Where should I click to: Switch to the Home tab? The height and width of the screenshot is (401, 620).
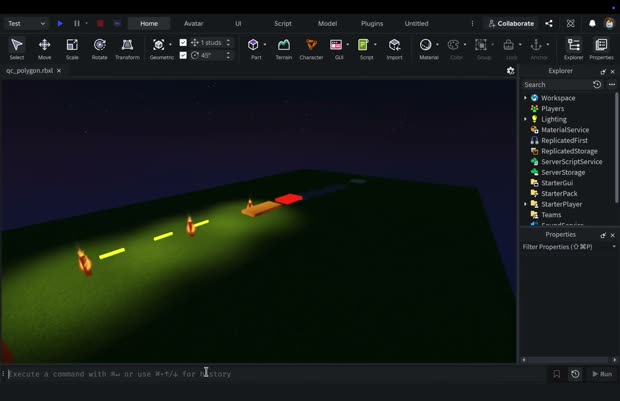(x=149, y=23)
